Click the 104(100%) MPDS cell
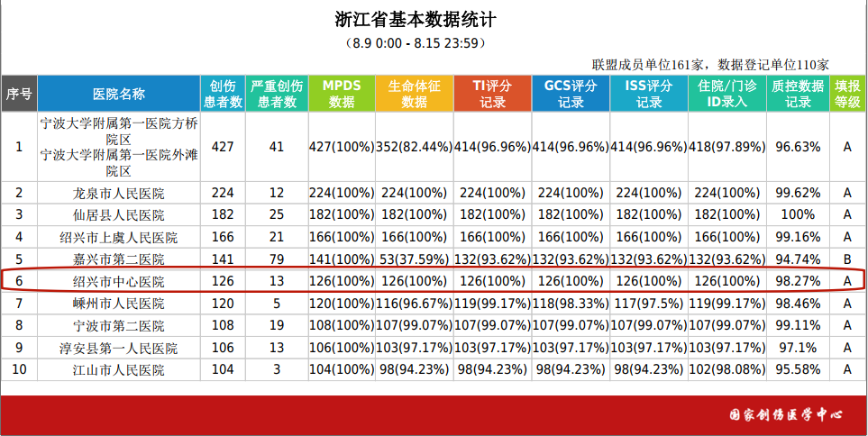The height and width of the screenshot is (436, 868). click(342, 369)
